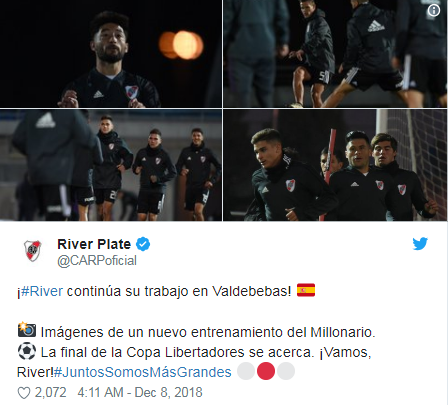Viewport: 448px width, 405px height.
Task: Open the info icon on the photos
Action: coord(433,11)
